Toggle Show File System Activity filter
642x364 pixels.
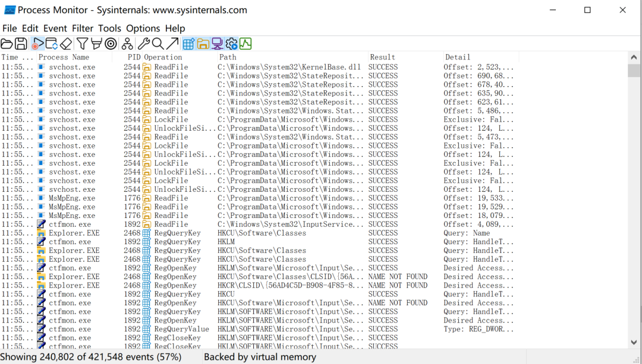click(x=203, y=44)
